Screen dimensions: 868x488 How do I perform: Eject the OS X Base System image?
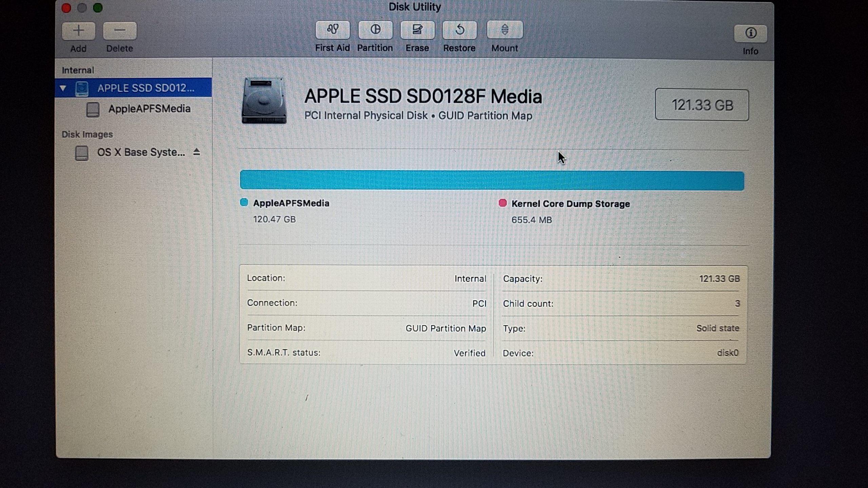(x=196, y=152)
